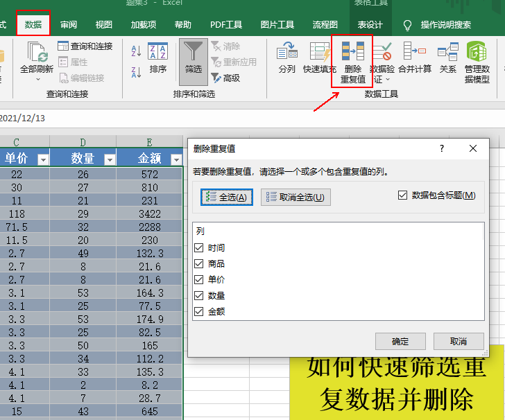Sort ascending with A to Z icon

coord(136,51)
